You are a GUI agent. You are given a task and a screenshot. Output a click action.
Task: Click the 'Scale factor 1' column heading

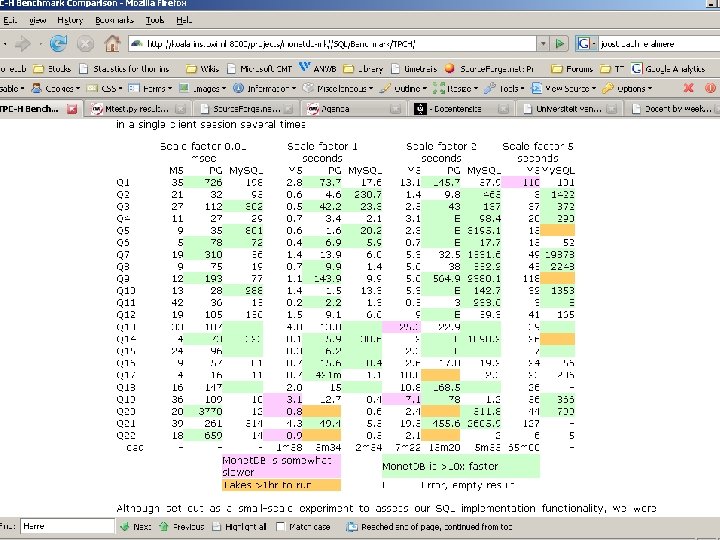point(322,146)
